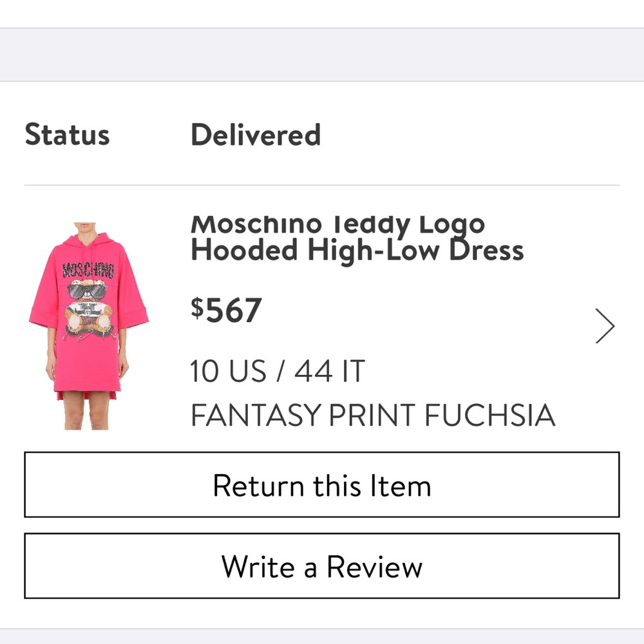644x644 pixels.
Task: Click inside the Write a Review outlined box
Action: click(x=322, y=567)
